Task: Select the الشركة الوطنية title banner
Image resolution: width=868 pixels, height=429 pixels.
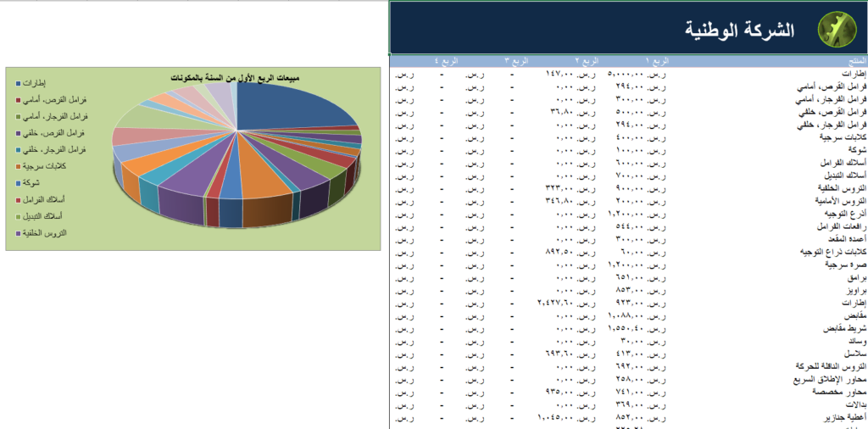Action: tap(628, 28)
